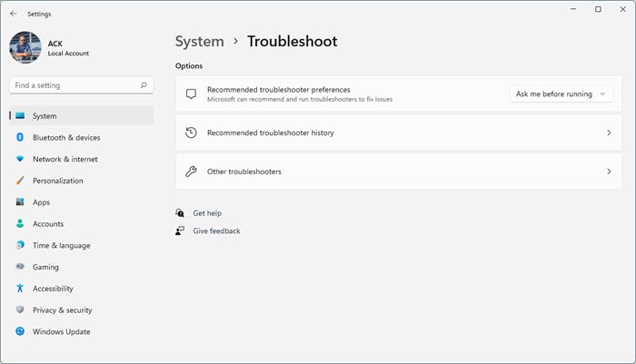This screenshot has height=364, width=636.
Task: Click the Bluetooth & devices icon
Action: tap(19, 138)
